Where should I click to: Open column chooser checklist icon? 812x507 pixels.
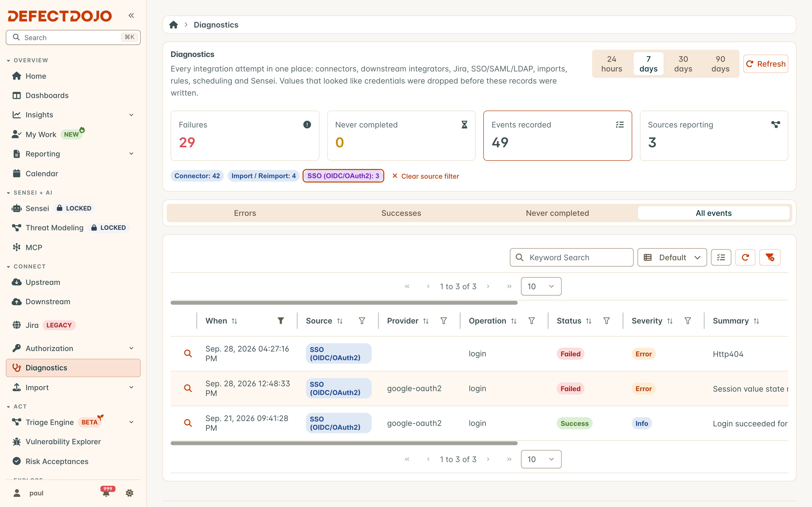tap(721, 258)
